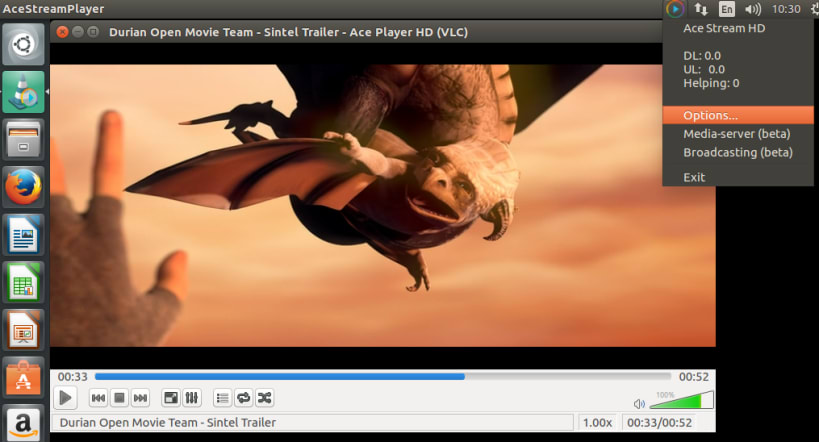
Task: Skip to previous media track
Action: pyautogui.click(x=98, y=398)
